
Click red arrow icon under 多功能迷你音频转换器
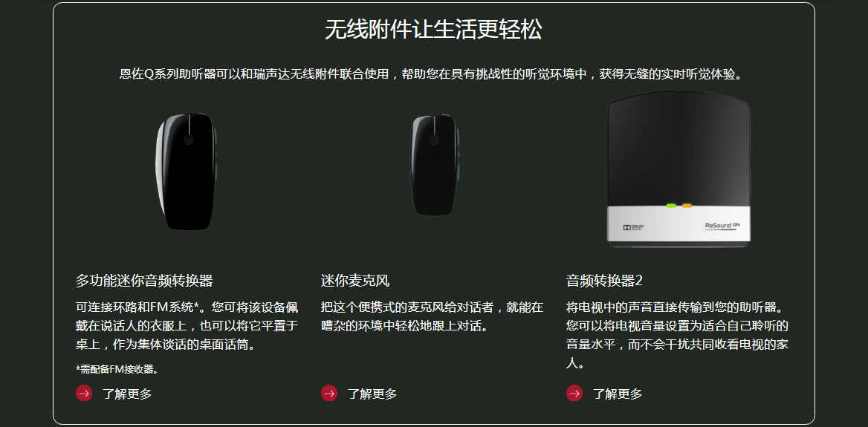tap(83, 394)
